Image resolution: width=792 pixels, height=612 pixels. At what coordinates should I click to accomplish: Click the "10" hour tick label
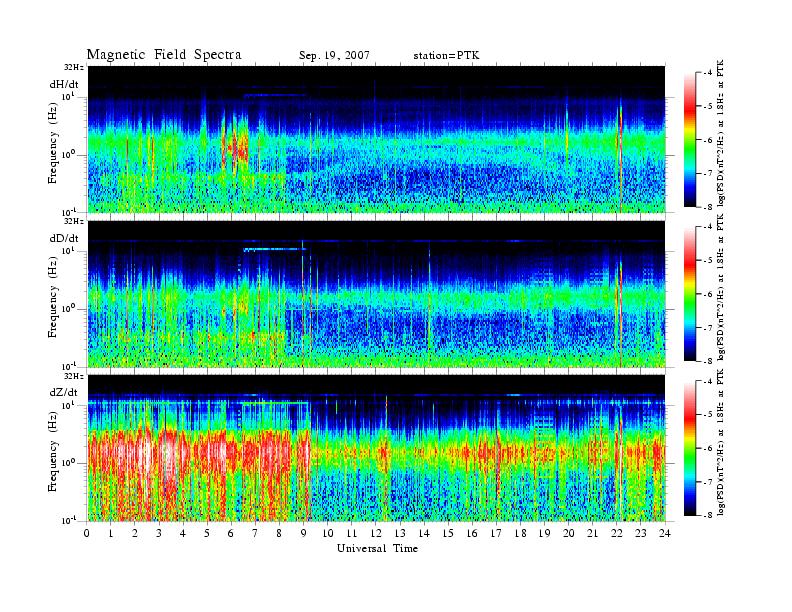click(x=327, y=533)
